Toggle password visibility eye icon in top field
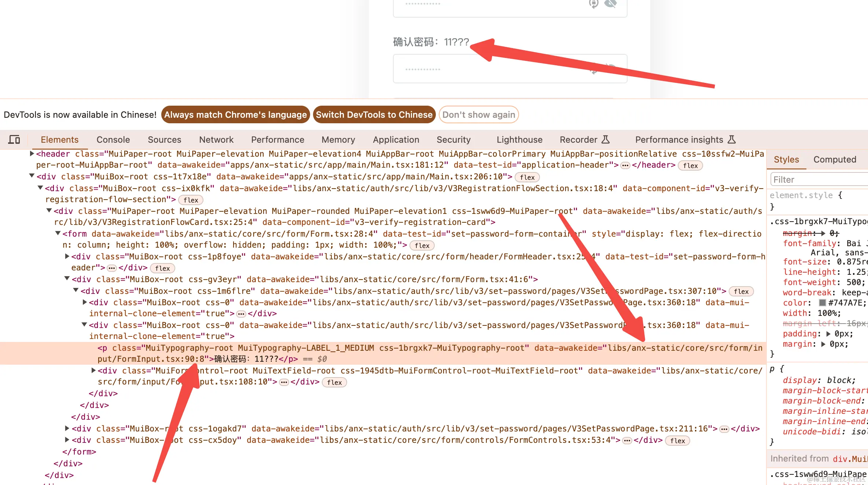The image size is (868, 485). click(610, 4)
